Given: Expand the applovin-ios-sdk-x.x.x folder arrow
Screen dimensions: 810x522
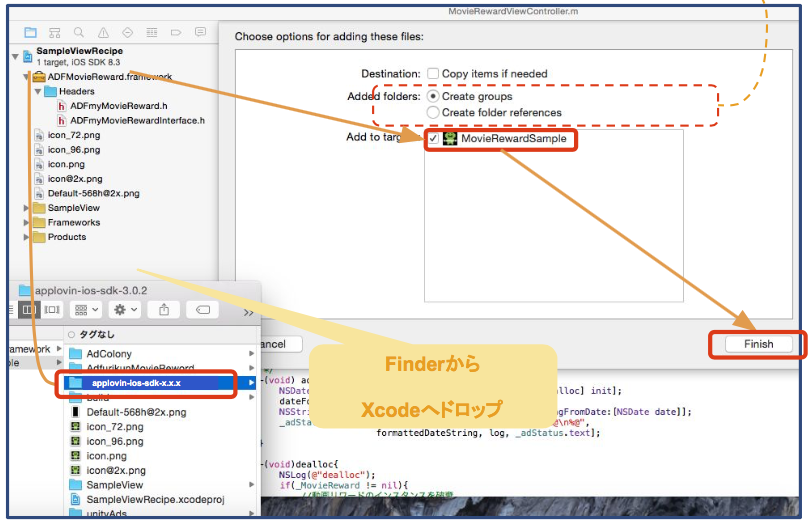Looking at the screenshot, I should point(252,383).
